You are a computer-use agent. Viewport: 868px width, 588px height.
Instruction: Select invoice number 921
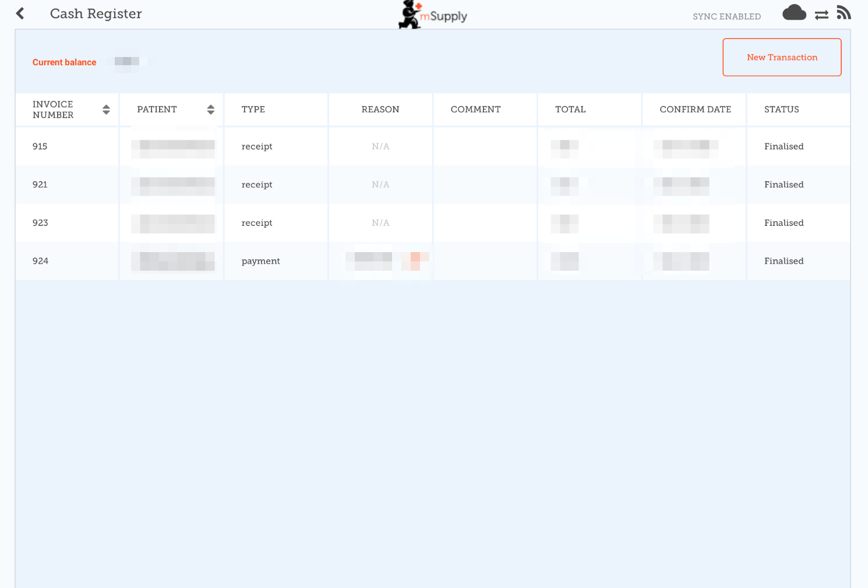(x=40, y=185)
